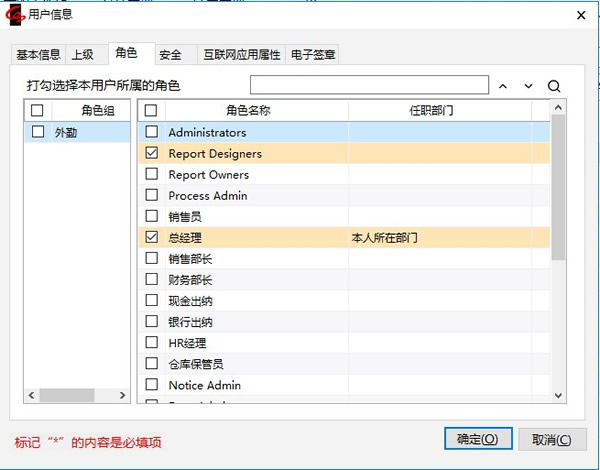
Task: Check the Administrators role checkbox
Action: 152,132
